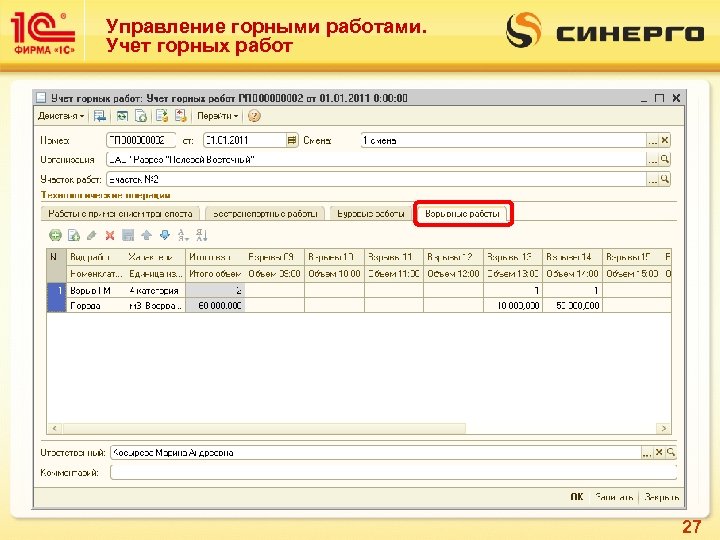Click the 60 000,000 total volume cell
The image size is (720, 540).
click(215, 305)
